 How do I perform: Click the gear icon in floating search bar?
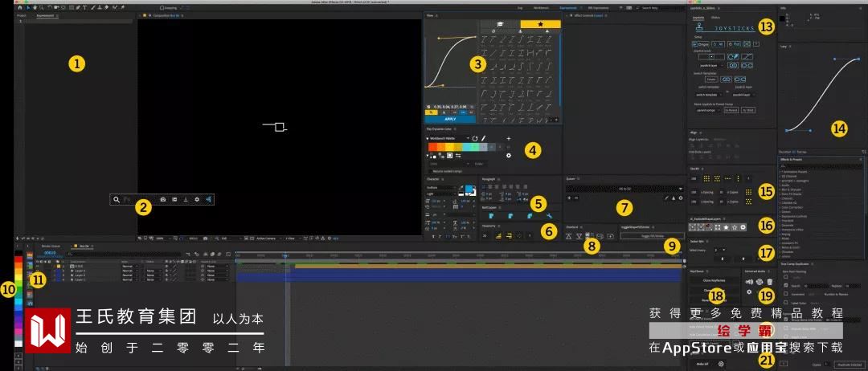(x=197, y=199)
